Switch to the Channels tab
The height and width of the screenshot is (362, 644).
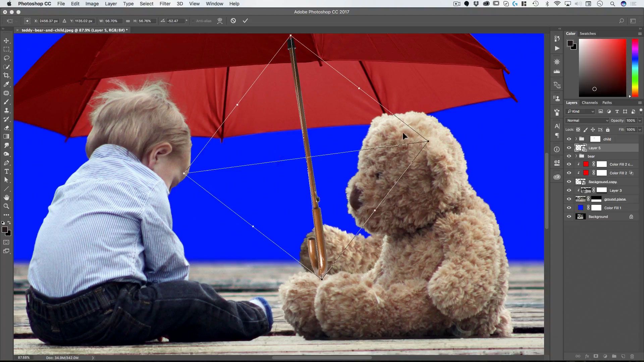click(589, 103)
